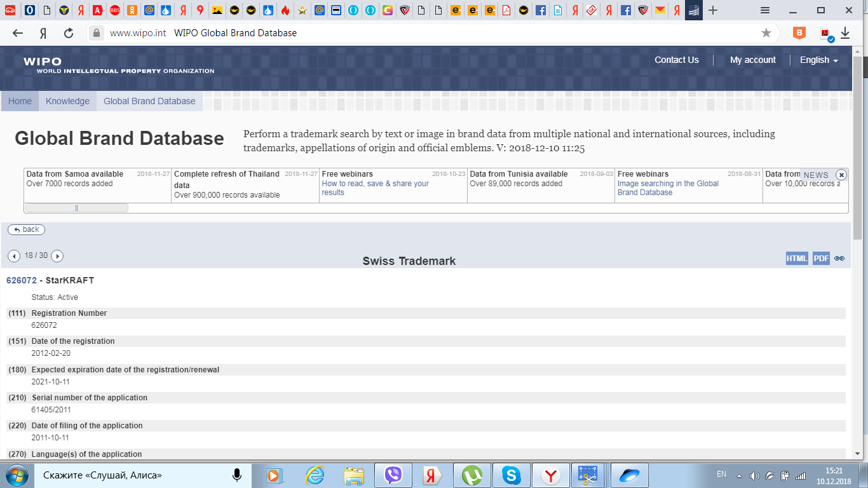Open Windows Start menu
This screenshot has height=488, width=868.
click(x=16, y=475)
